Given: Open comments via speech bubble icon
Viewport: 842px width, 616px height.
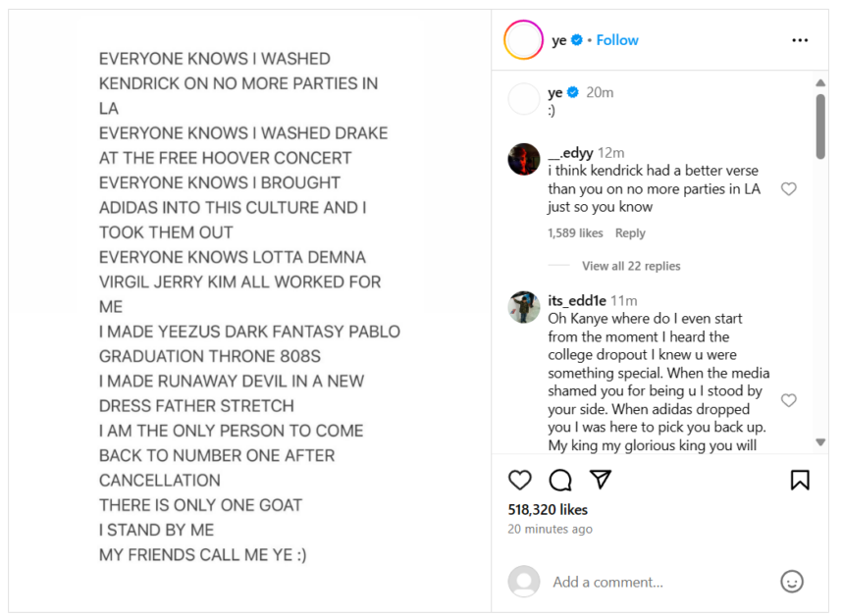Looking at the screenshot, I should [560, 480].
